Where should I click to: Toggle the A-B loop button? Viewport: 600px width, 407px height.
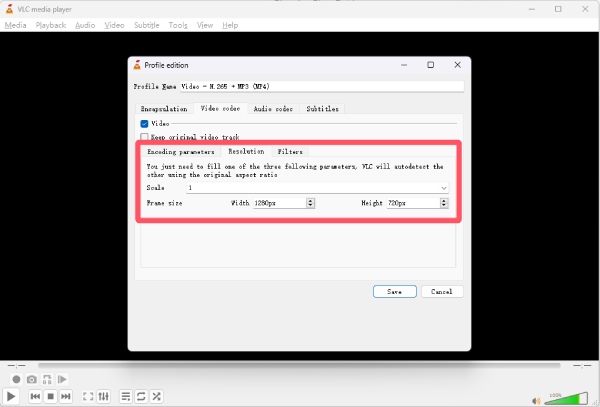[x=47, y=379]
